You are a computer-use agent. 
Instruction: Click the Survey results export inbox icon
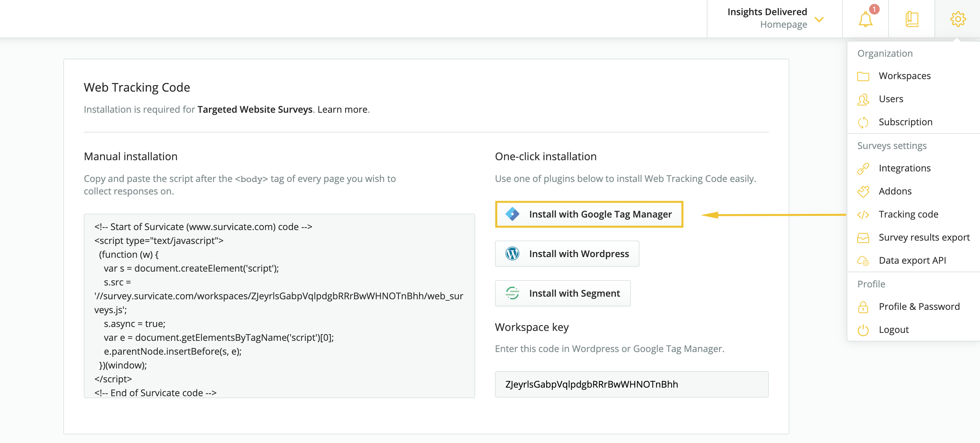[863, 238]
